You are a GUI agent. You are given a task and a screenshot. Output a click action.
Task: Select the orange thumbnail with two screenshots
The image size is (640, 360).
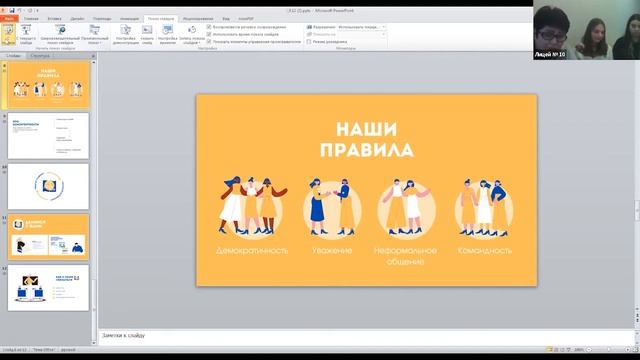tap(48, 237)
